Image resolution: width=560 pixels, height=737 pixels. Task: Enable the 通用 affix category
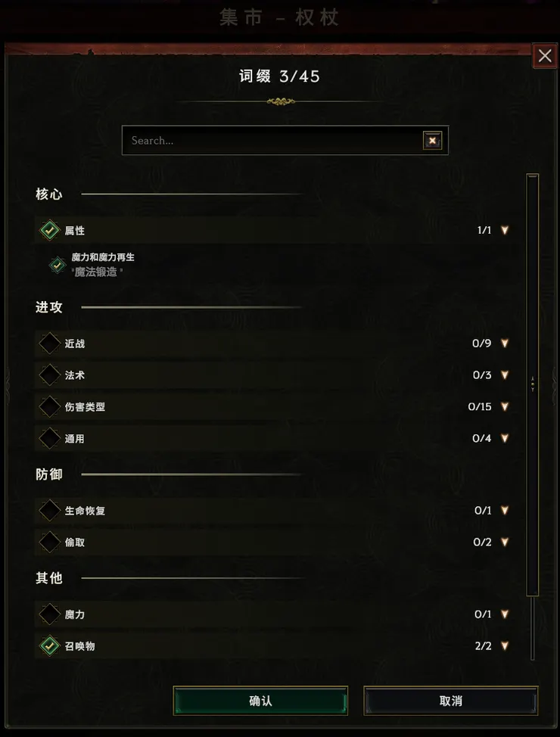pos(49,438)
